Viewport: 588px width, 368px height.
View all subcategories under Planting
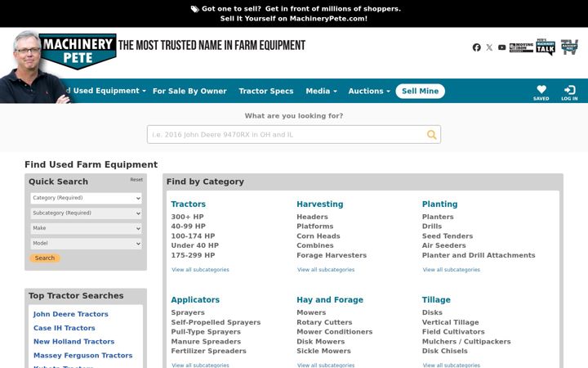pos(451,270)
